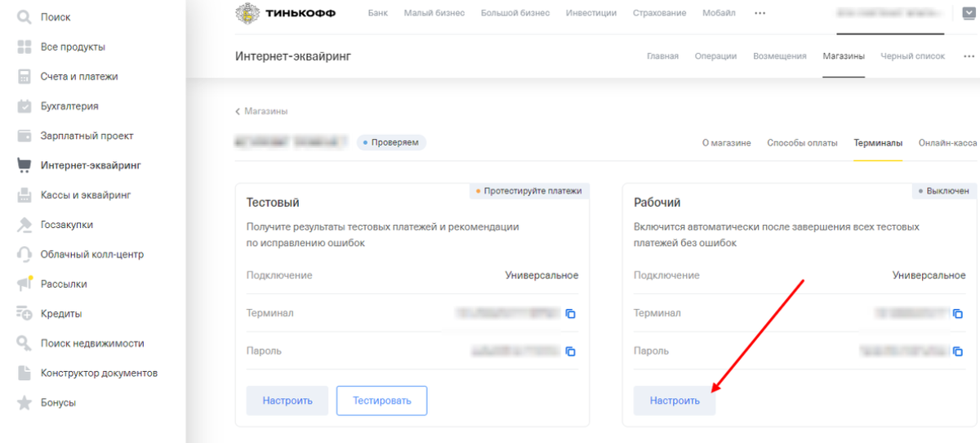Switch to the Возмещения tab
980x443 pixels.
tap(780, 56)
